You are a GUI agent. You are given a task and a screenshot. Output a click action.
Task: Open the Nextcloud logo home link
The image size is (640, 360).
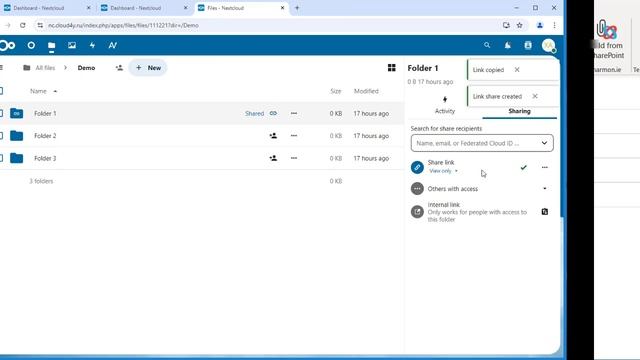coord(7,45)
